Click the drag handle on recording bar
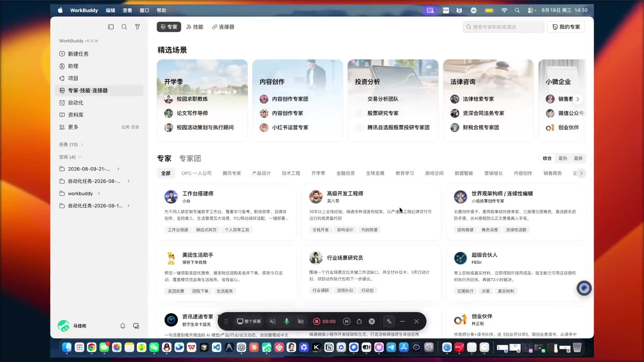The height and width of the screenshot is (362, 644). (226, 321)
